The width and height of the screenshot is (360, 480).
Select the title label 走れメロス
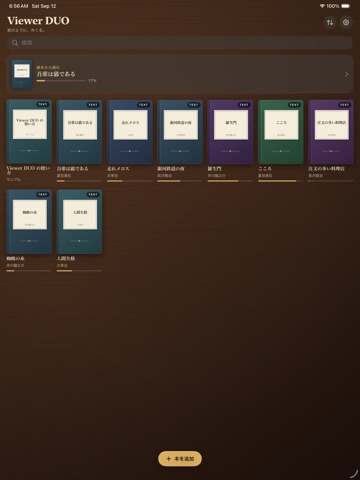pos(118,169)
